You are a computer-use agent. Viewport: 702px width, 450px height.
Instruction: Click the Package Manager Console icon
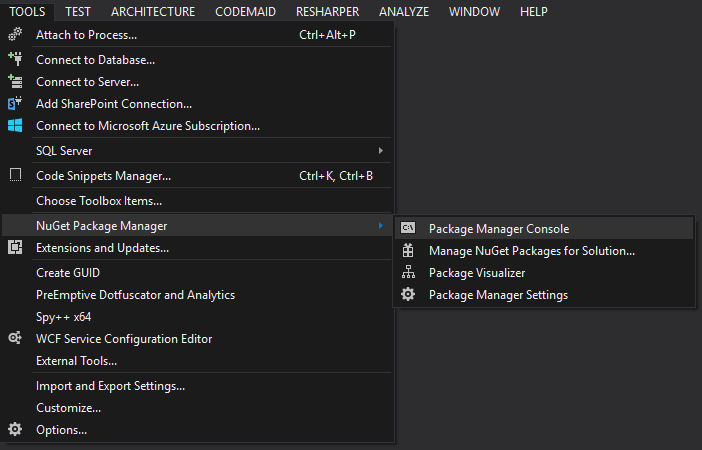pos(408,228)
